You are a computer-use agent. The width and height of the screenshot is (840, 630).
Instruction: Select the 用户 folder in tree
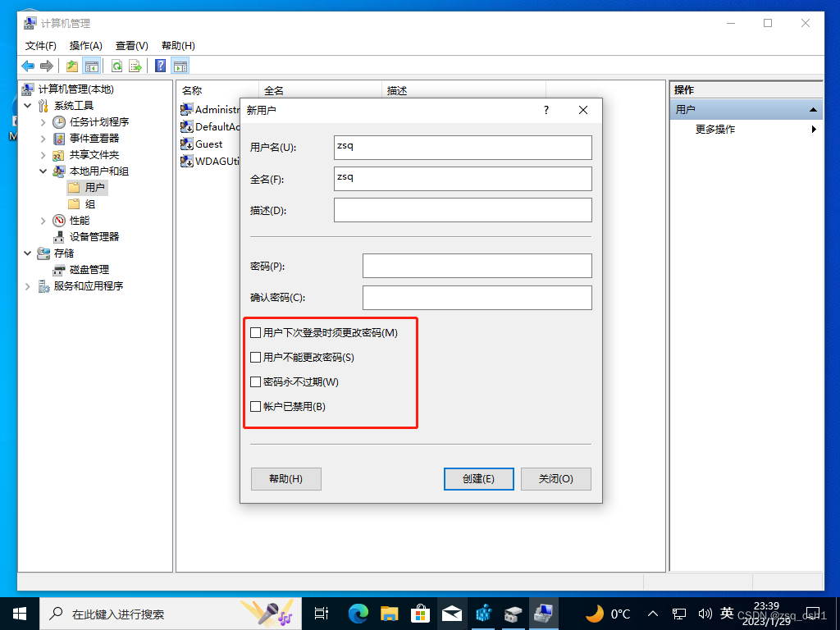pos(87,188)
